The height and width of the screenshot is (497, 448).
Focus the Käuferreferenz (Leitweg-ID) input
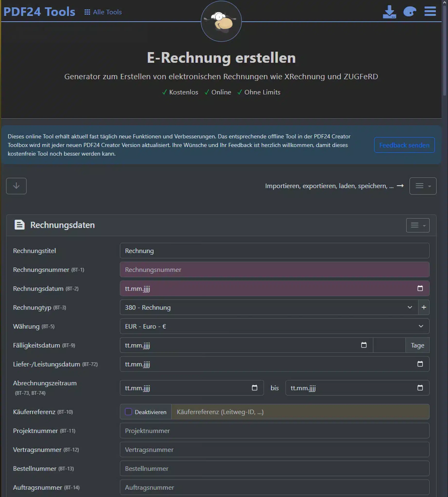(x=300, y=412)
